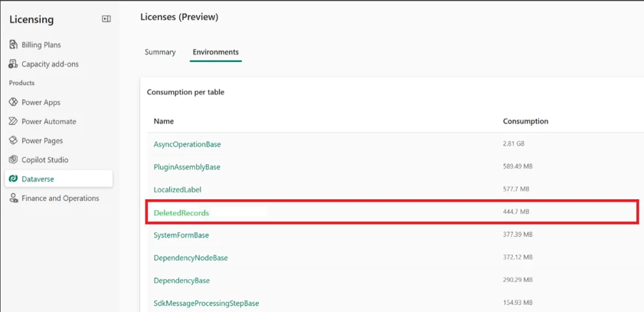Click the SdkMessageProcessingStepBase link
The width and height of the screenshot is (644, 312).
click(206, 303)
